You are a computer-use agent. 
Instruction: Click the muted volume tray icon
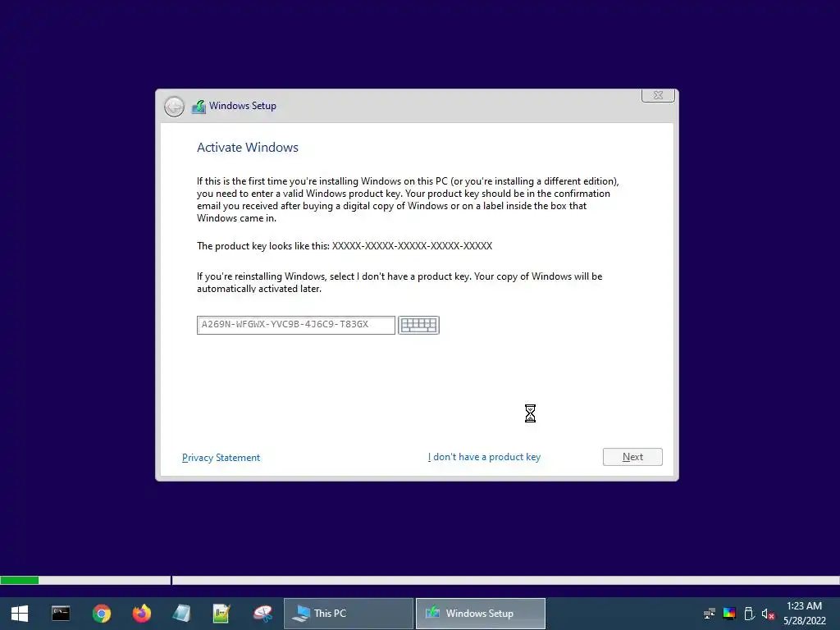coord(768,614)
